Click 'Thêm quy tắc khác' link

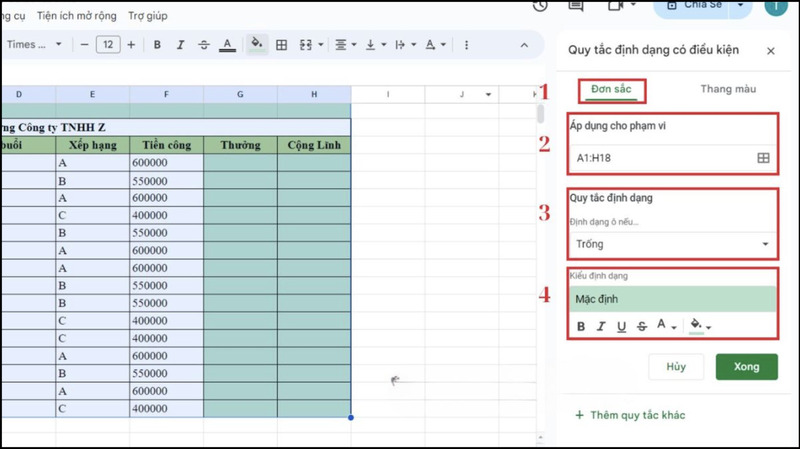(630, 415)
